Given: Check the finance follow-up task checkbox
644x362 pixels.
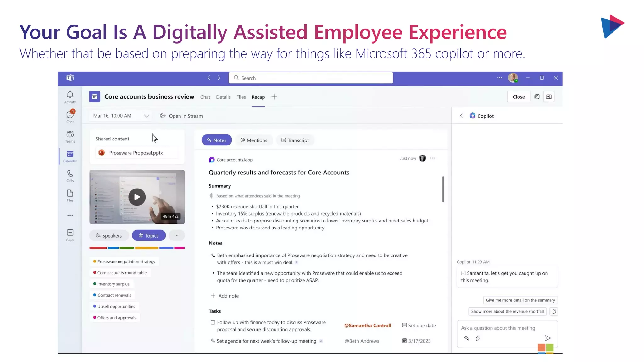Looking at the screenshot, I should click(x=213, y=322).
